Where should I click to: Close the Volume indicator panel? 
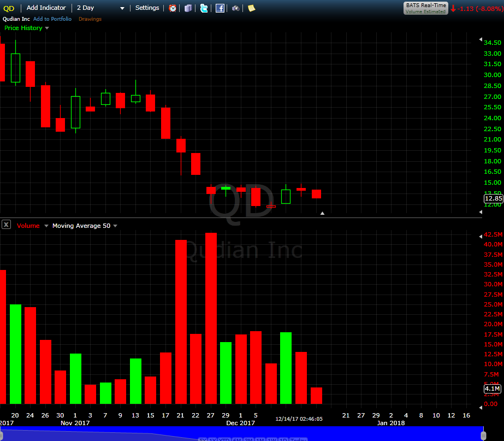point(6,225)
